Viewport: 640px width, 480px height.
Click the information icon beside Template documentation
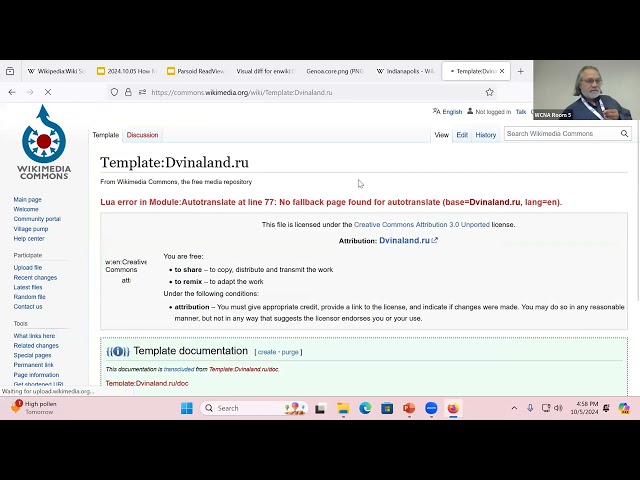coord(118,351)
